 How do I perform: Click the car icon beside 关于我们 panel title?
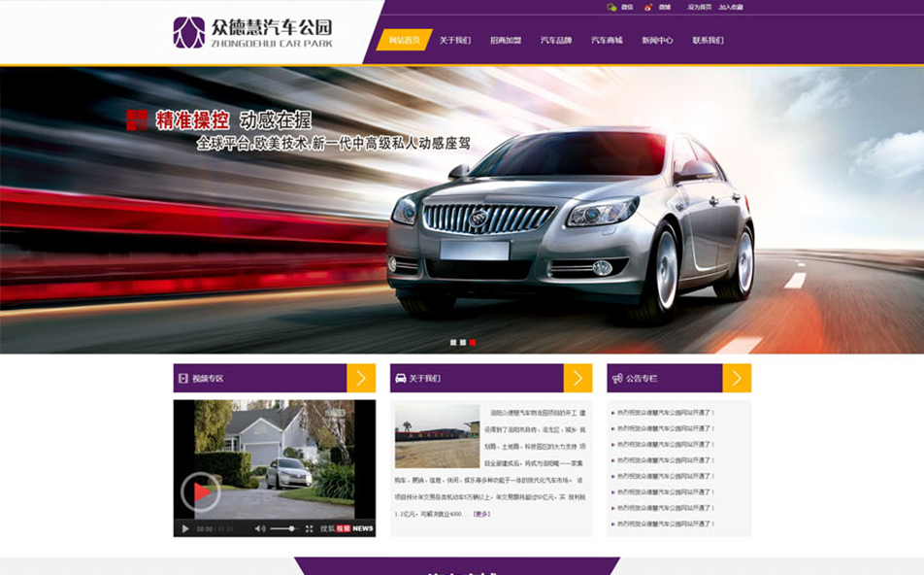coord(400,377)
